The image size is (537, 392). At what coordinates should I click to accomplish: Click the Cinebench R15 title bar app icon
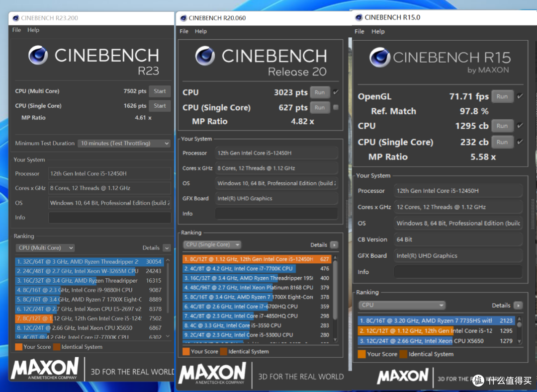(359, 17)
